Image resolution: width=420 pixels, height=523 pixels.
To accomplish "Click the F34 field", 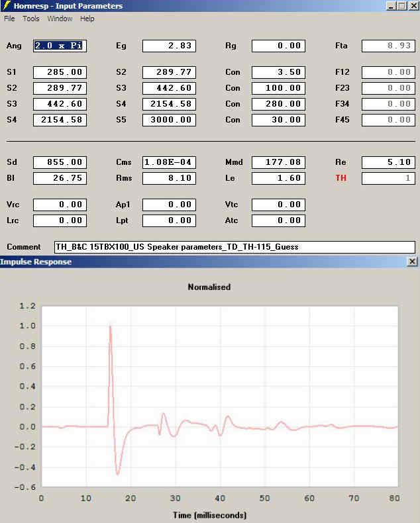I will click(388, 104).
